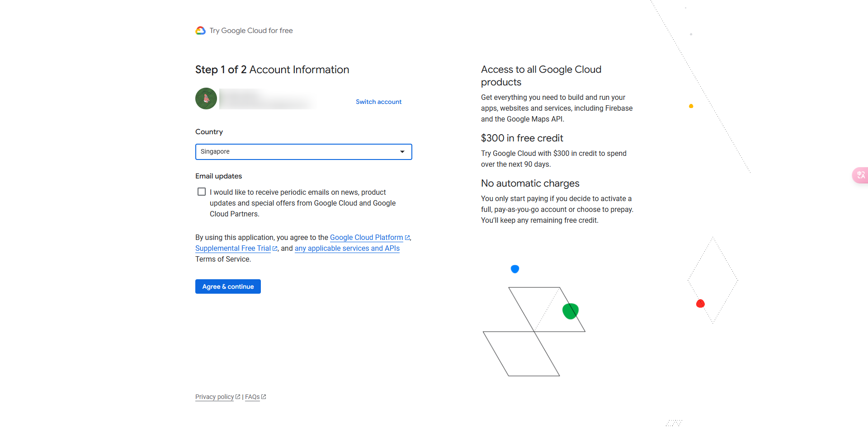Open the Privacy policy link
Viewport: 868px width, 427px height.
(214, 397)
